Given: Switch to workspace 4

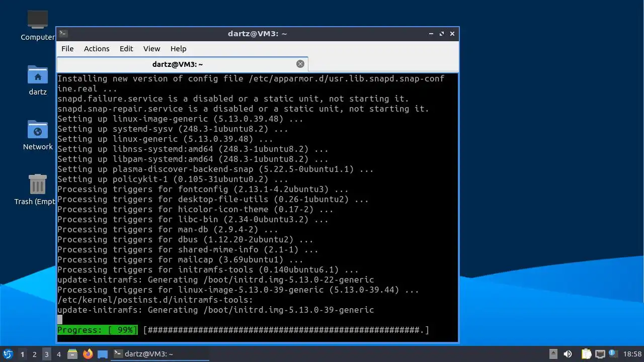Looking at the screenshot, I should click(x=58, y=354).
